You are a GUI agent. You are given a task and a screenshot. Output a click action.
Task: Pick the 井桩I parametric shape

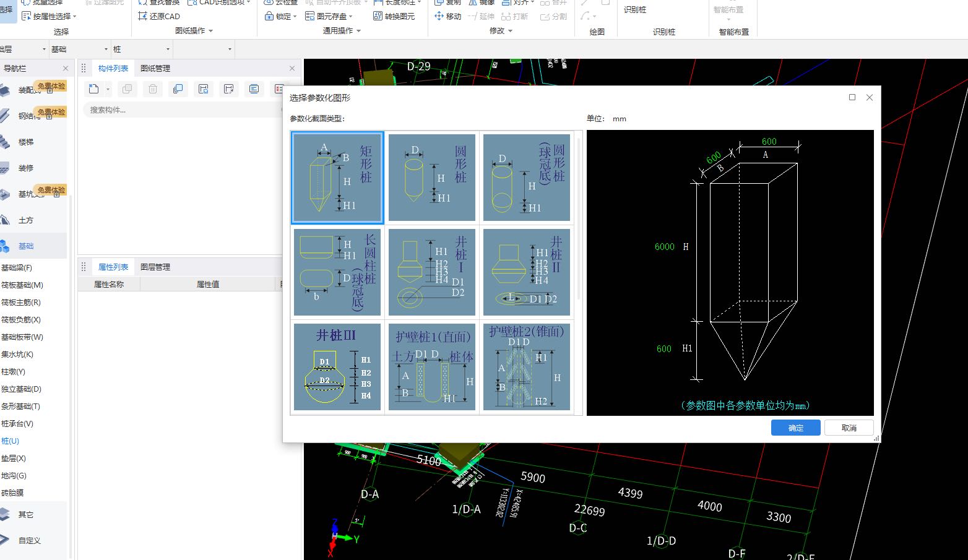(x=432, y=272)
